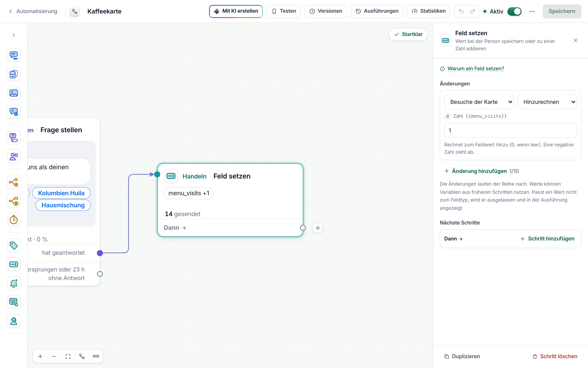Close the Feld setzen panel
This screenshot has height=368, width=588.
(x=575, y=40)
